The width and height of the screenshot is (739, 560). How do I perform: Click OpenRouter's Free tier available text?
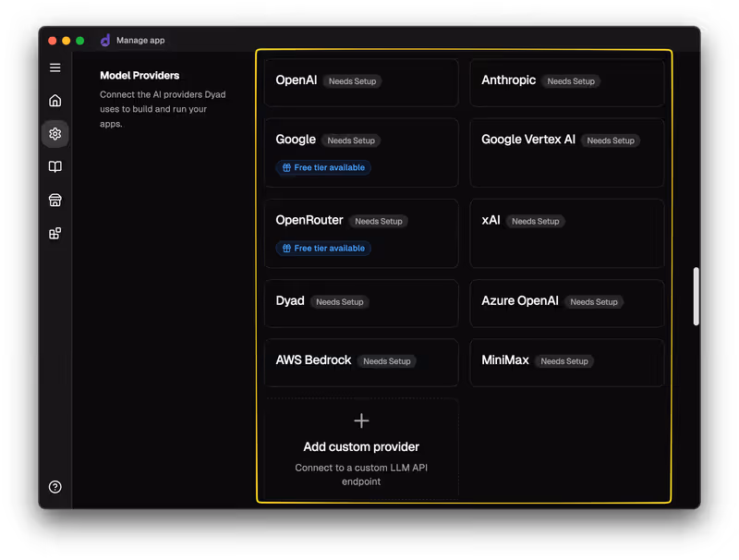point(330,249)
